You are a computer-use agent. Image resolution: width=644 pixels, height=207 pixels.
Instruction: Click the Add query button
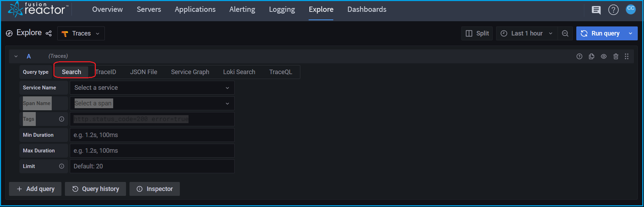coord(35,189)
